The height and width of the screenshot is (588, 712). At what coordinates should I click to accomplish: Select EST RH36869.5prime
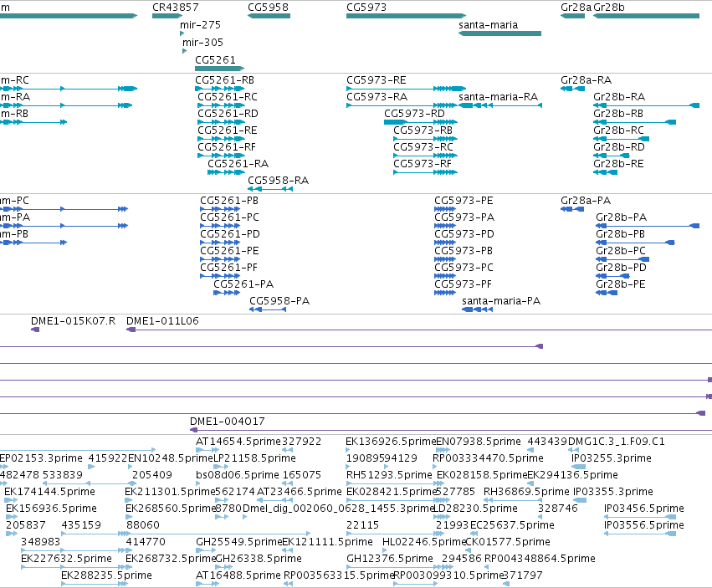(x=526, y=492)
